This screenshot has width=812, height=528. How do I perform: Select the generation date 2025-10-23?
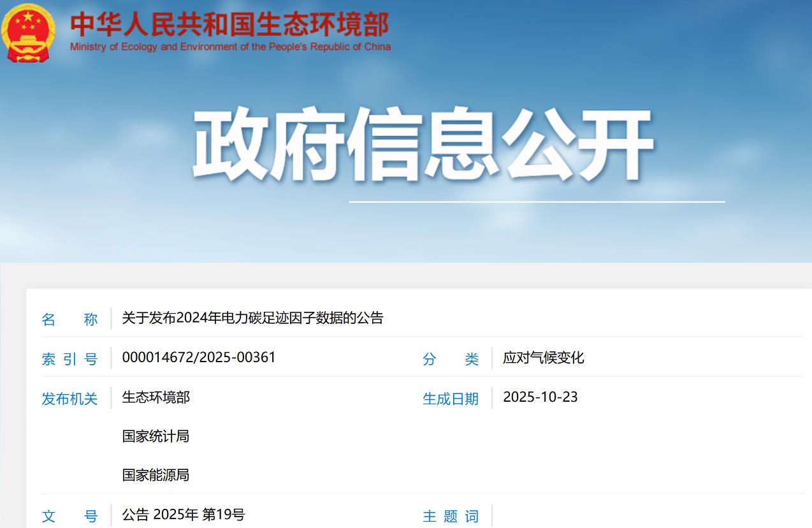pos(540,397)
